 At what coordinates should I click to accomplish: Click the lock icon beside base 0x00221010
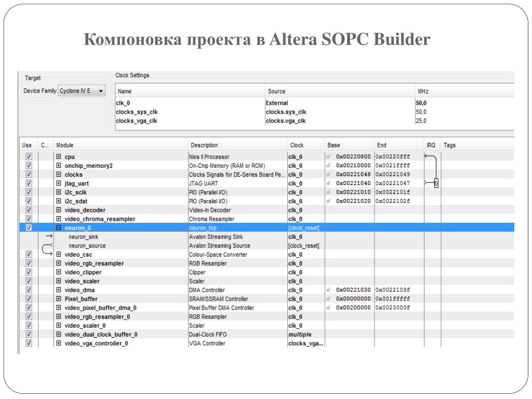click(x=328, y=192)
